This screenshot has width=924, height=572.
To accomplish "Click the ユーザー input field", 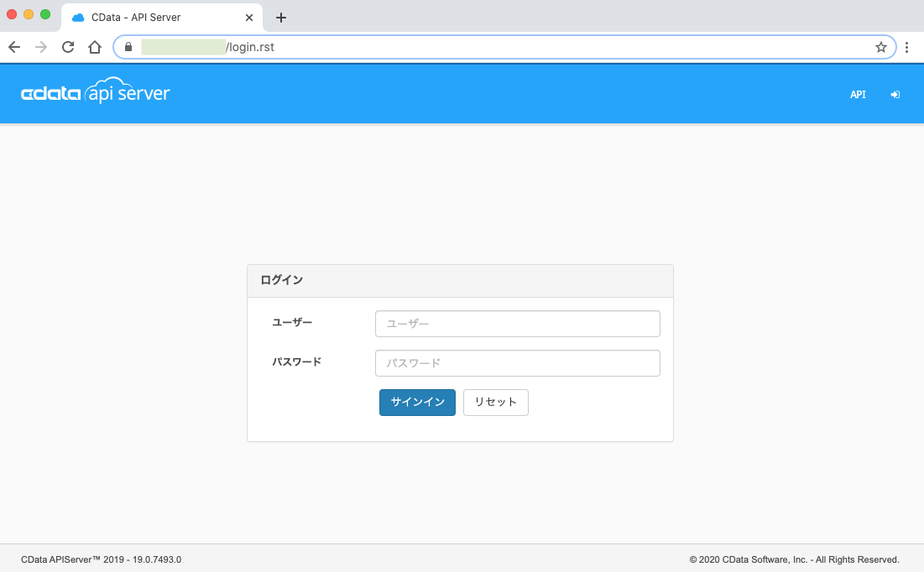I will pos(517,323).
